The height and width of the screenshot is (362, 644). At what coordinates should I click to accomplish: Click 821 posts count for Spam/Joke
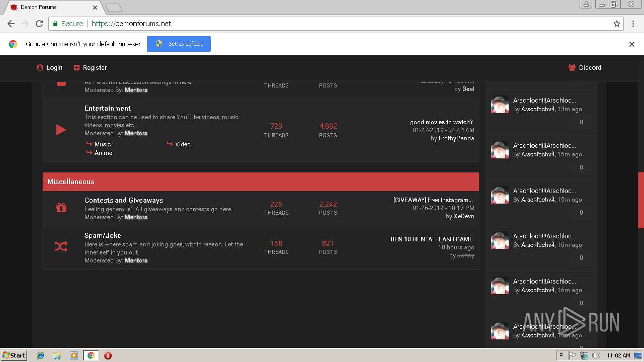(328, 243)
